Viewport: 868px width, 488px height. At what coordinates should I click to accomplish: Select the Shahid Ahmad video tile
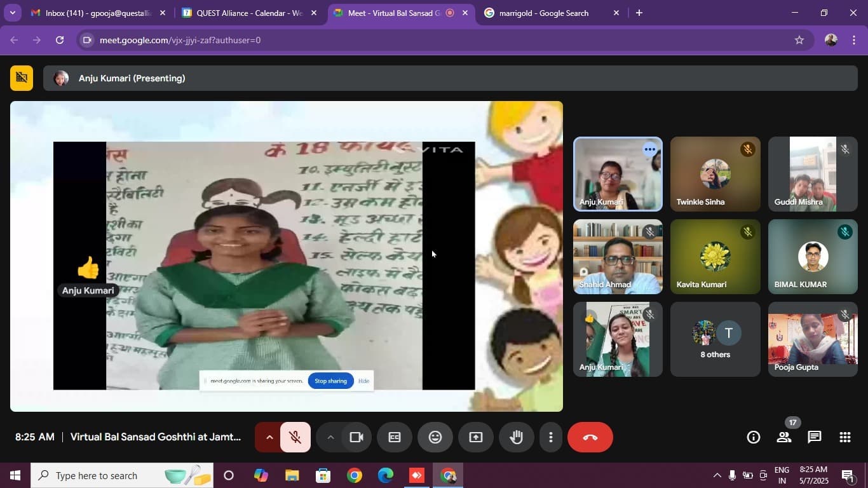click(x=618, y=257)
